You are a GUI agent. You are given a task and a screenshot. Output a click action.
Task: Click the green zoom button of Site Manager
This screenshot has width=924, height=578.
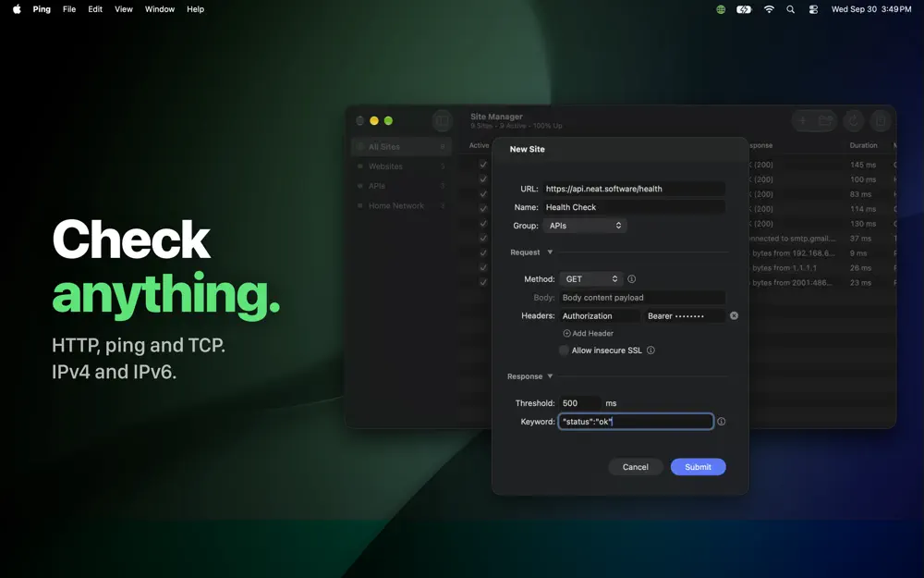tap(388, 120)
